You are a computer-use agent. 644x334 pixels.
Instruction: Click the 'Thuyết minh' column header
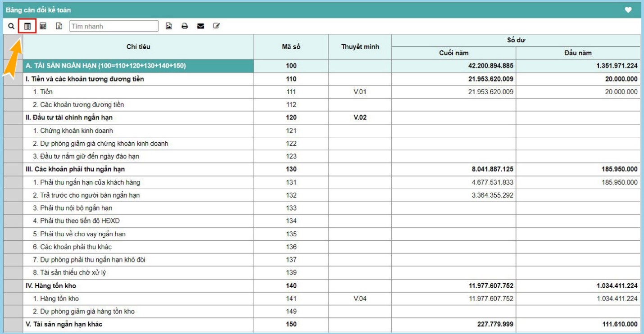tap(360, 47)
